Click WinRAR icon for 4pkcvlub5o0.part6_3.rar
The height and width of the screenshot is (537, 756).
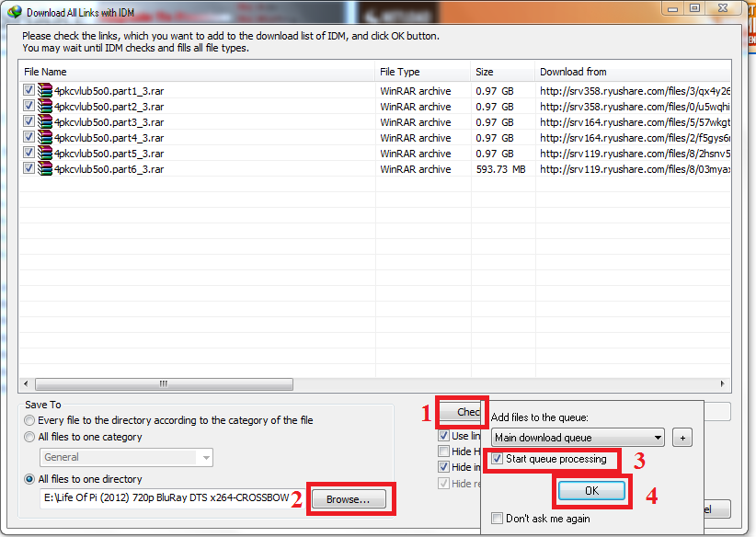45,168
